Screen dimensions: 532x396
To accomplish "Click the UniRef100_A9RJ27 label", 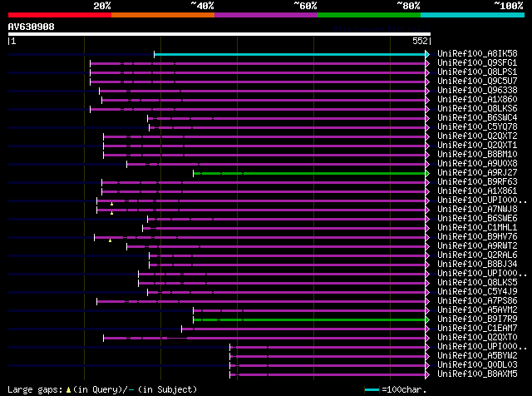I will click(477, 173).
